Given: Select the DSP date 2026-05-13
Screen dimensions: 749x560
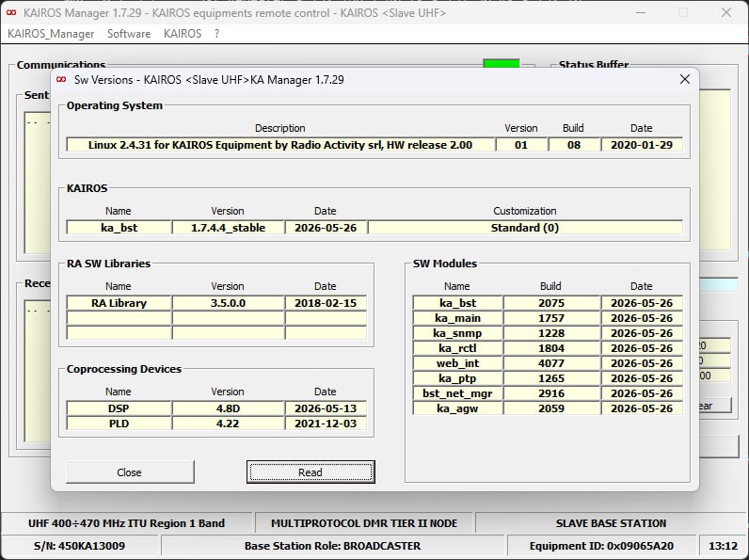Looking at the screenshot, I should pyautogui.click(x=326, y=408).
